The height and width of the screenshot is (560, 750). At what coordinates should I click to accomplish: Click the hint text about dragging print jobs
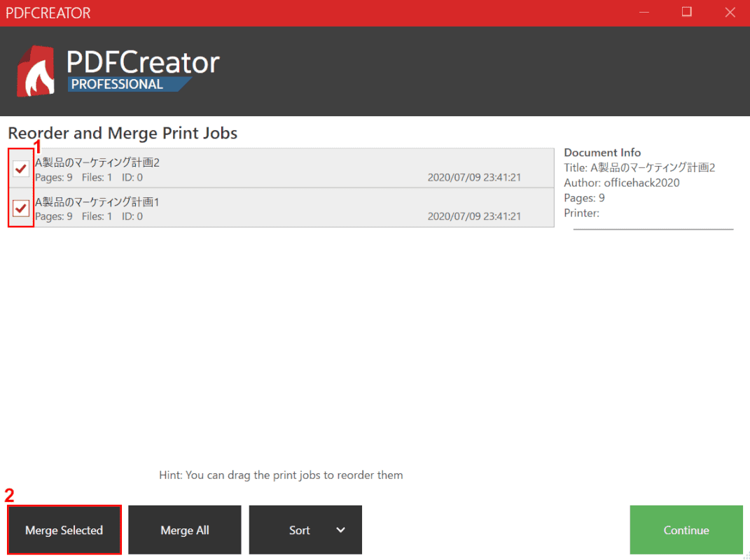click(281, 475)
